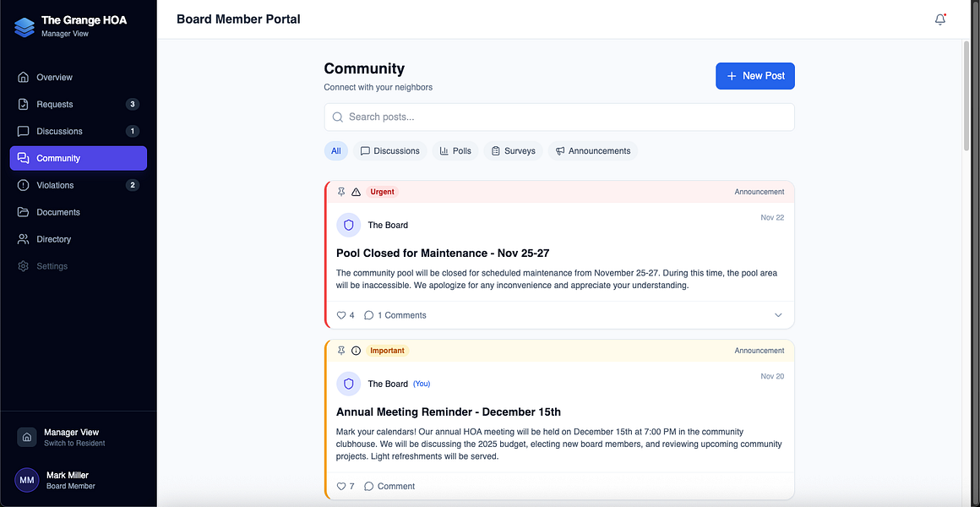Expand the Pool Closed post chevron

point(778,315)
